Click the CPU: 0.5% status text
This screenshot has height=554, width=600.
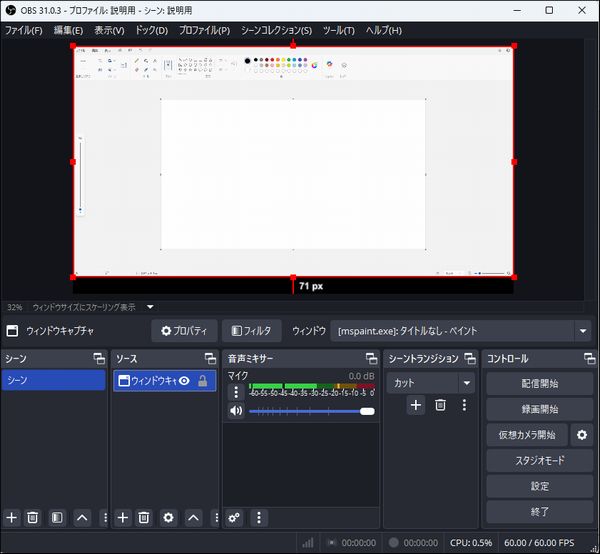click(471, 543)
